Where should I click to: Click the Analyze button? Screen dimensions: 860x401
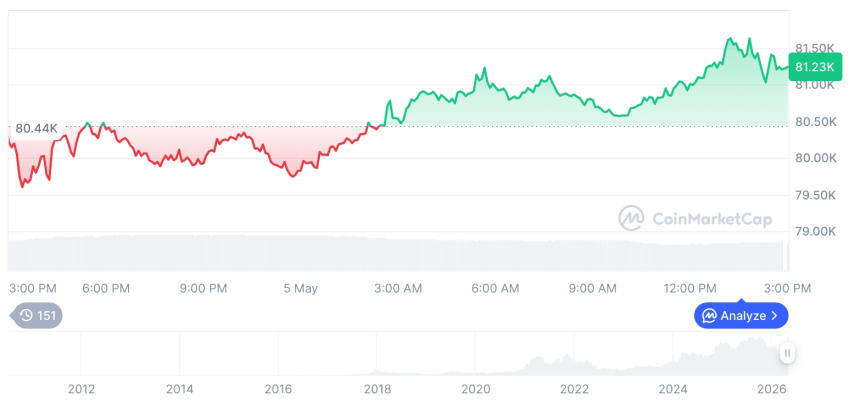[741, 315]
